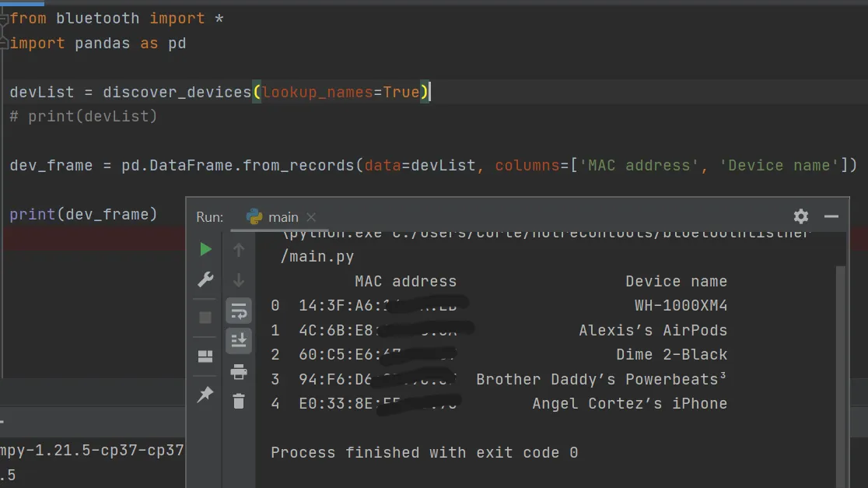Click the Run: panel label
Viewport: 868px width, 488px height.
[x=210, y=217]
